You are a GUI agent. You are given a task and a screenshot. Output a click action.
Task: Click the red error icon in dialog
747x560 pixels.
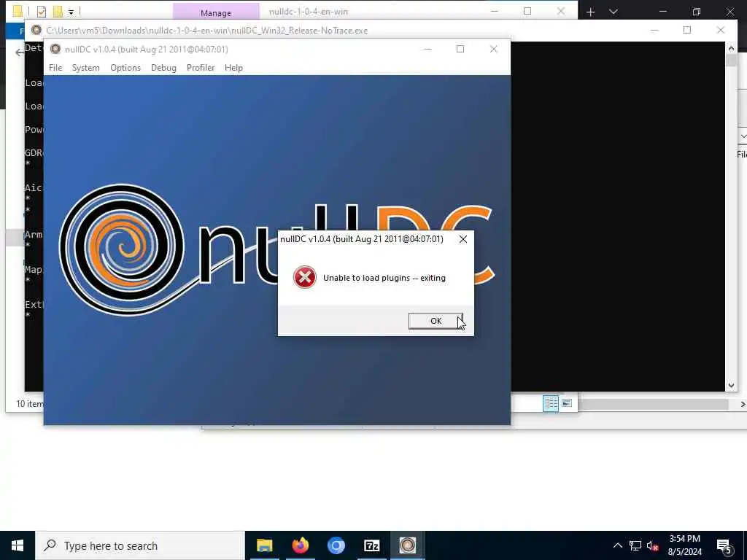click(305, 277)
